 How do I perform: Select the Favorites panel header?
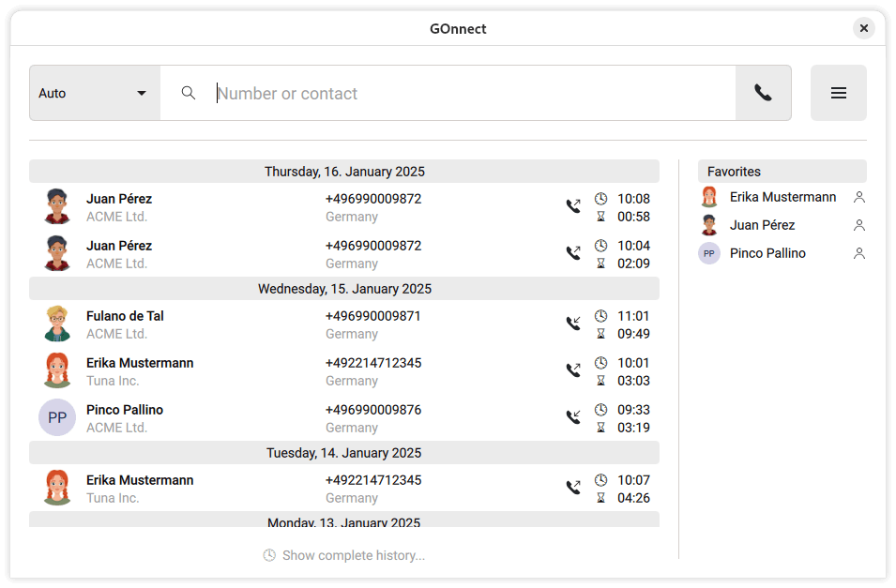click(732, 172)
